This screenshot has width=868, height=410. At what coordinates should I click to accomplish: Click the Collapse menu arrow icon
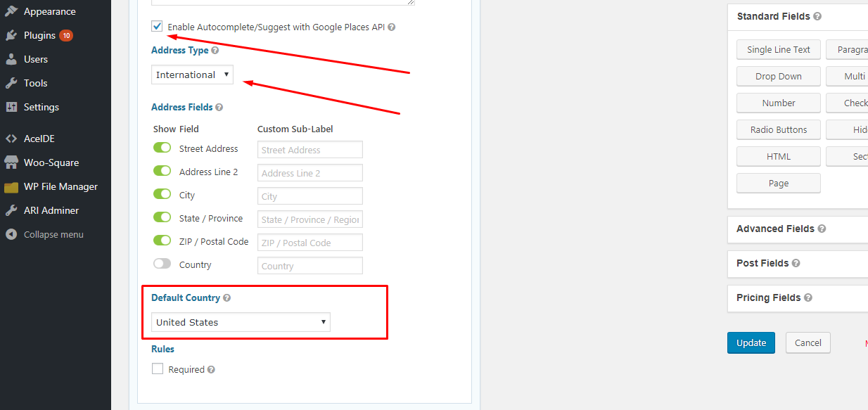coord(11,235)
